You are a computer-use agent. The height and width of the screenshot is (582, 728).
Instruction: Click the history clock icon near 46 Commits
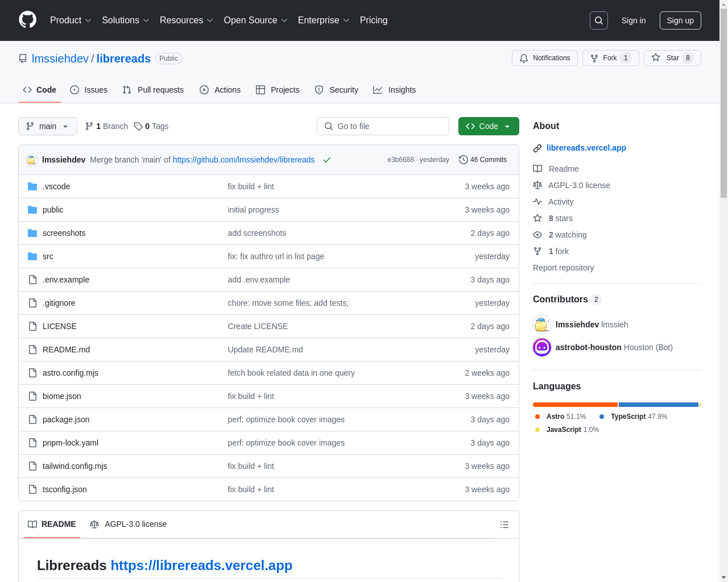click(463, 160)
